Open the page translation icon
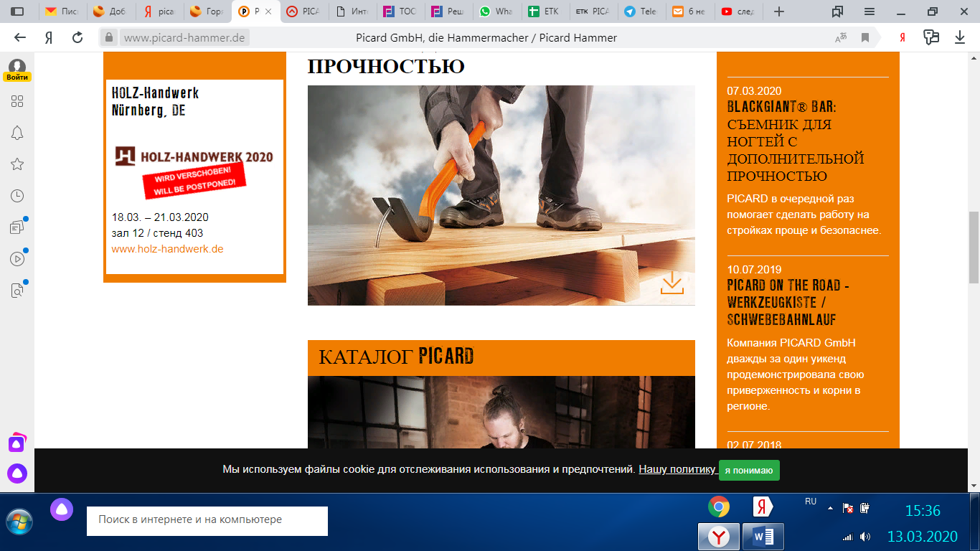Screen dimensions: 980x551 [x=841, y=38]
